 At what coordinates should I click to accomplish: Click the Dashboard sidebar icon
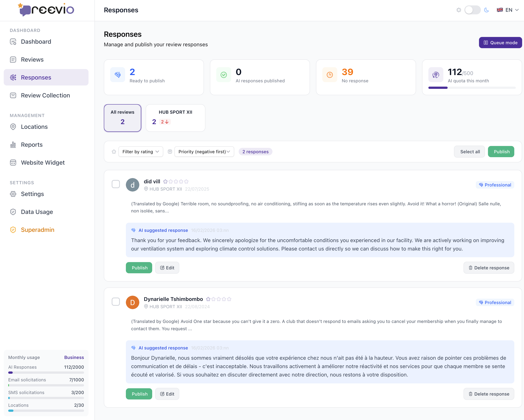coord(13,42)
